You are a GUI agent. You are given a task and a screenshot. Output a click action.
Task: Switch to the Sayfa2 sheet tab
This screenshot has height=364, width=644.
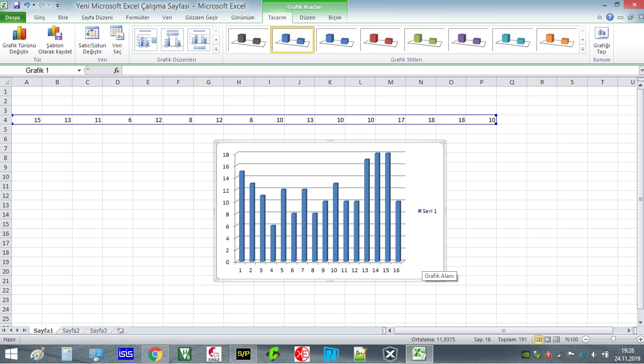click(71, 331)
